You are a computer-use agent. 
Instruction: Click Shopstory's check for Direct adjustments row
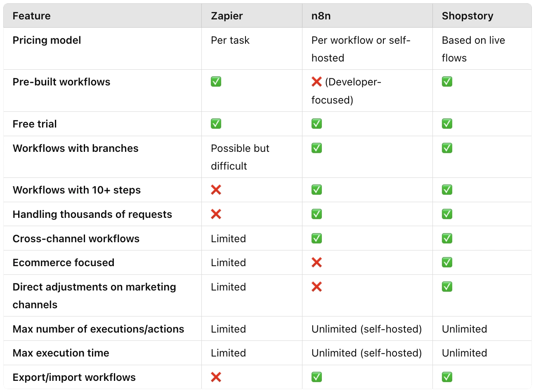tap(447, 287)
